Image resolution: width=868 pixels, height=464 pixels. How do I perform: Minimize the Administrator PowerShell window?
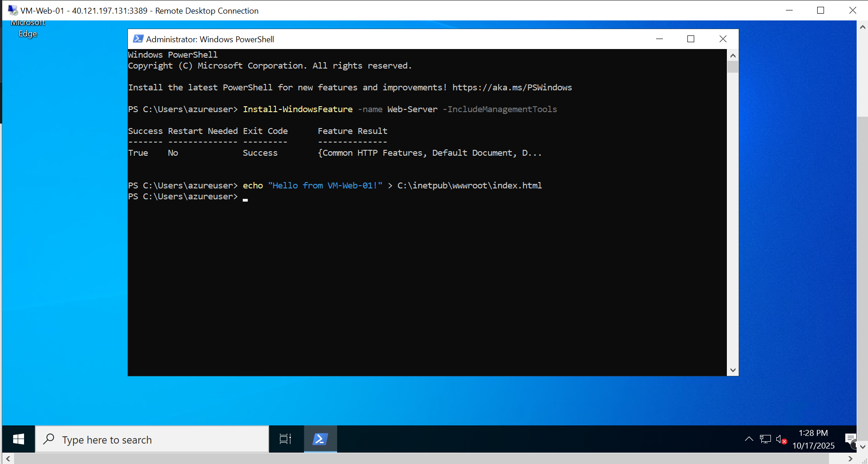(x=659, y=39)
